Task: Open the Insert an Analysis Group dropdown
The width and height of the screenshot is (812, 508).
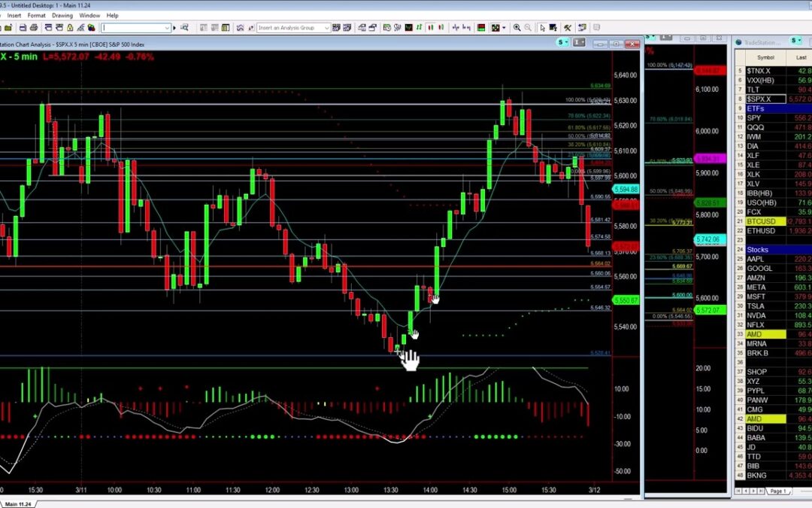Action: 326,28
